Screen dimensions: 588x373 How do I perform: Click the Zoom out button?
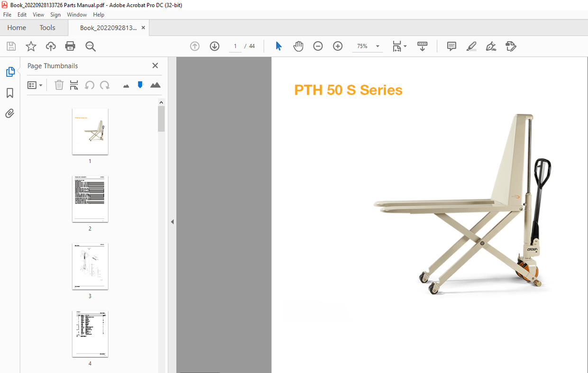point(318,46)
